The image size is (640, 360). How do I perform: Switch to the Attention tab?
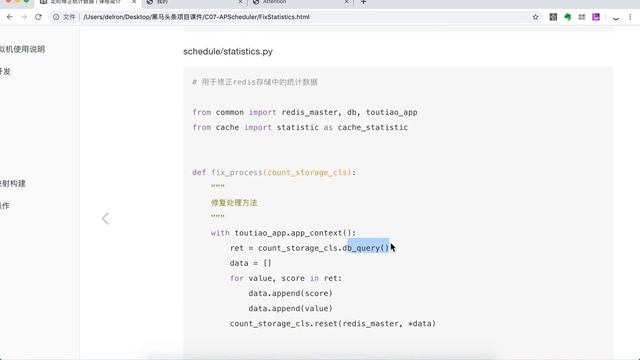click(x=300, y=2)
